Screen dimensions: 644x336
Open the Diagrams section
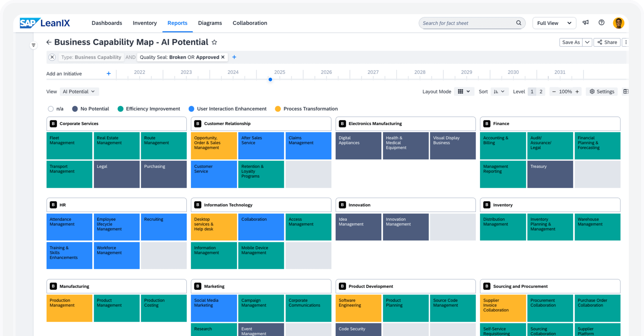[210, 23]
